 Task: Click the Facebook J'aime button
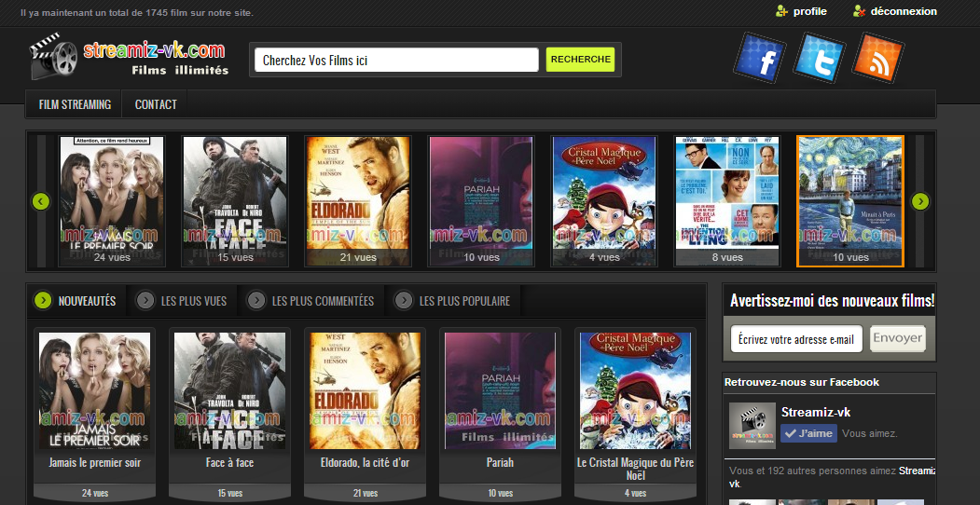click(x=808, y=433)
